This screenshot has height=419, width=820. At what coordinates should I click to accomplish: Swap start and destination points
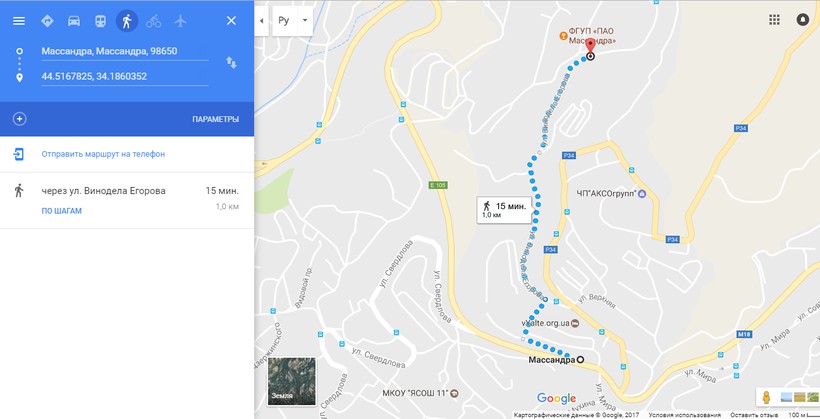coord(231,63)
